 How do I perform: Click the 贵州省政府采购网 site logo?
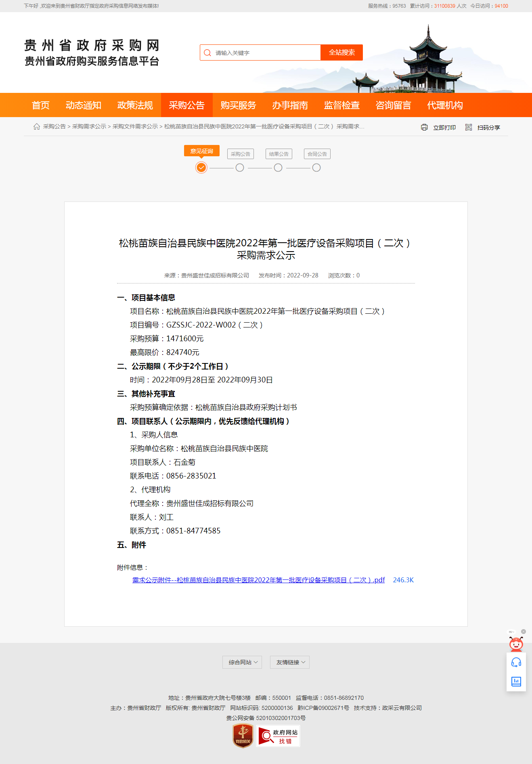pyautogui.click(x=92, y=52)
